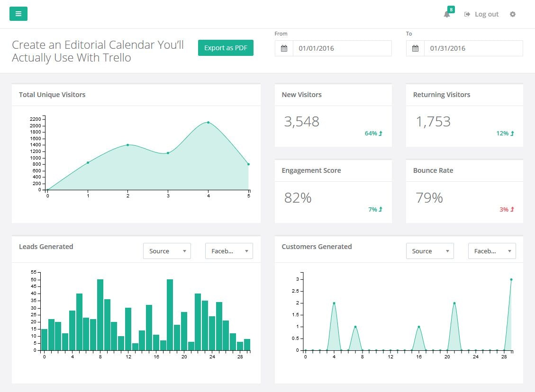Click the log out door icon

click(467, 14)
